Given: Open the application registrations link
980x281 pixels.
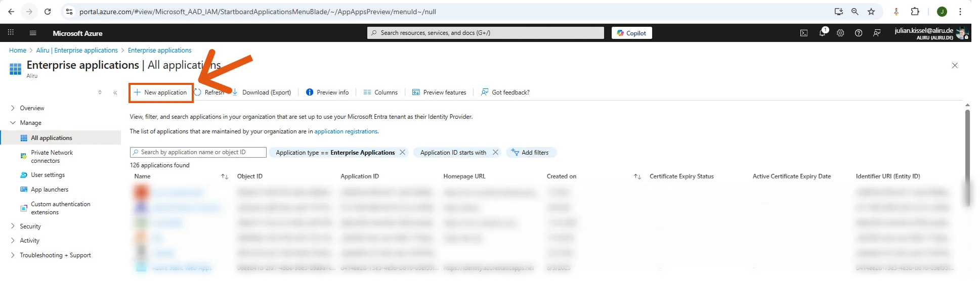Looking at the screenshot, I should pyautogui.click(x=346, y=131).
